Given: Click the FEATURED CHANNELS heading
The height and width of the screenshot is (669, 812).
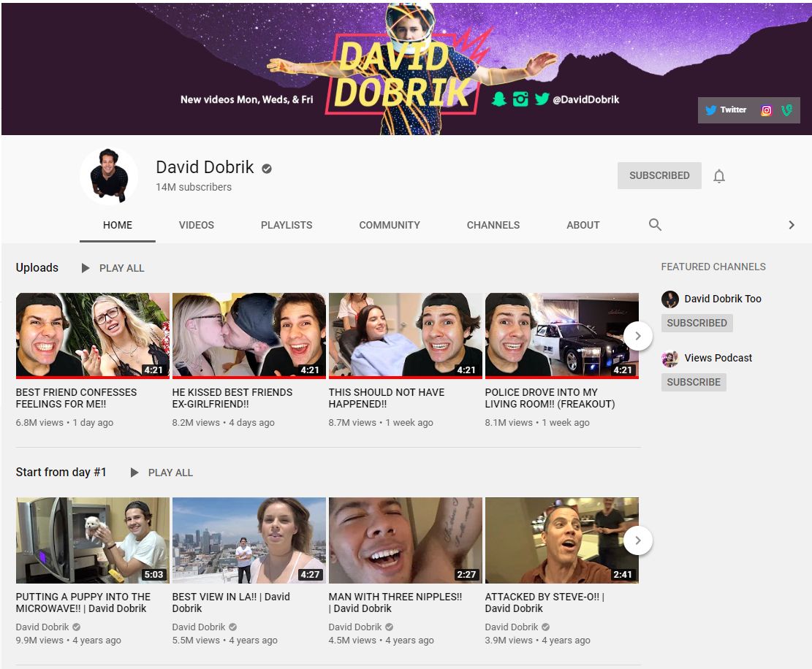Looking at the screenshot, I should pyautogui.click(x=713, y=267).
